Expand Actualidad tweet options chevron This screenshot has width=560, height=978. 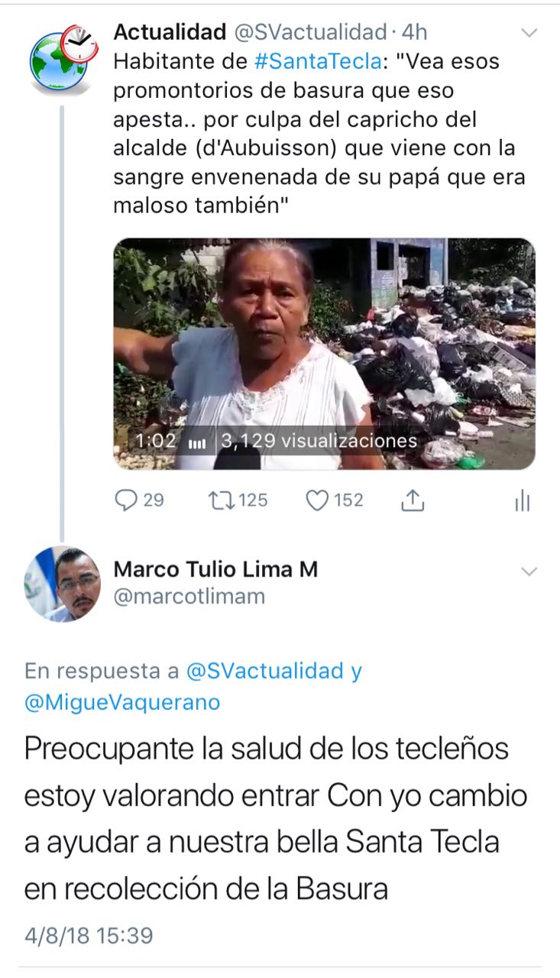(x=529, y=33)
